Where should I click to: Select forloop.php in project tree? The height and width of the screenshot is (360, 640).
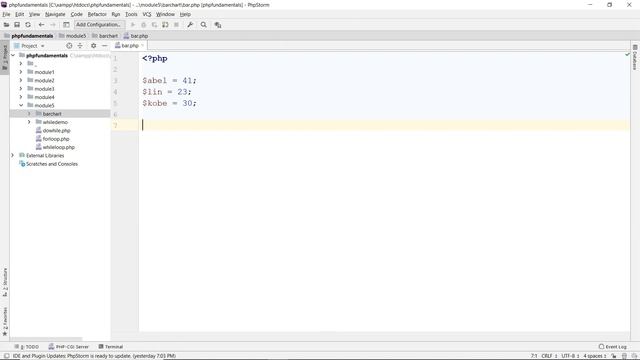point(56,139)
